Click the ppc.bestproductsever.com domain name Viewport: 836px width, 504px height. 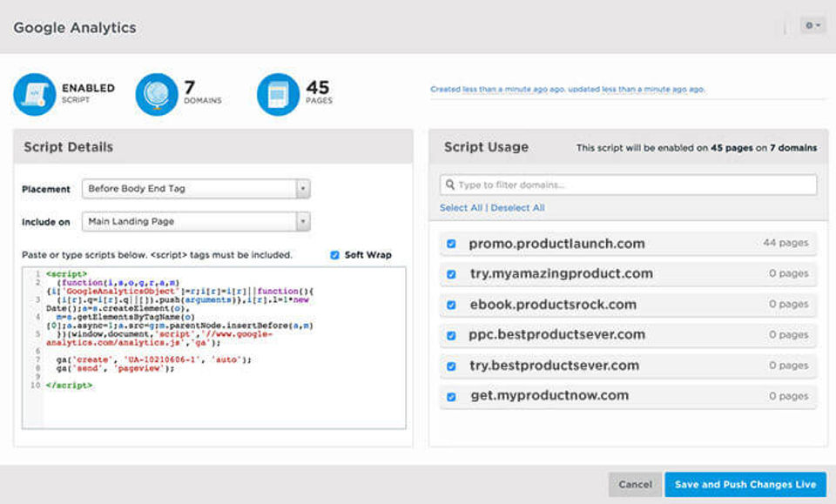coord(556,334)
